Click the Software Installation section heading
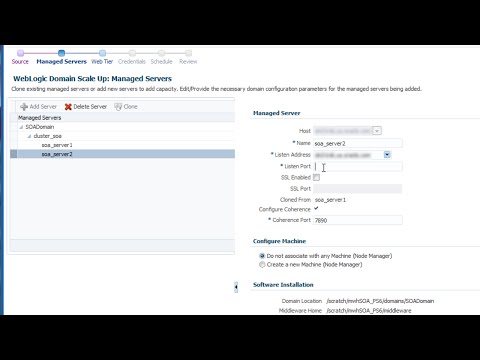The width and height of the screenshot is (480, 360). click(x=283, y=285)
